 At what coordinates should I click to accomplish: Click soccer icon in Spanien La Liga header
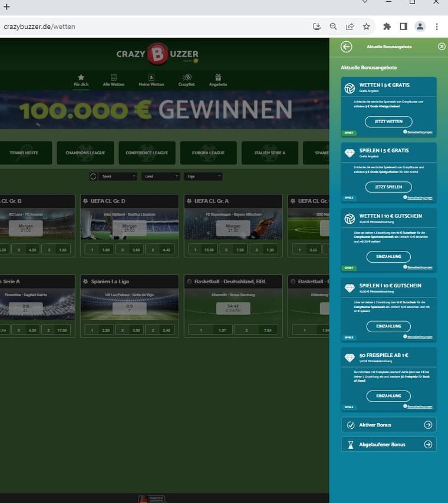tap(85, 282)
